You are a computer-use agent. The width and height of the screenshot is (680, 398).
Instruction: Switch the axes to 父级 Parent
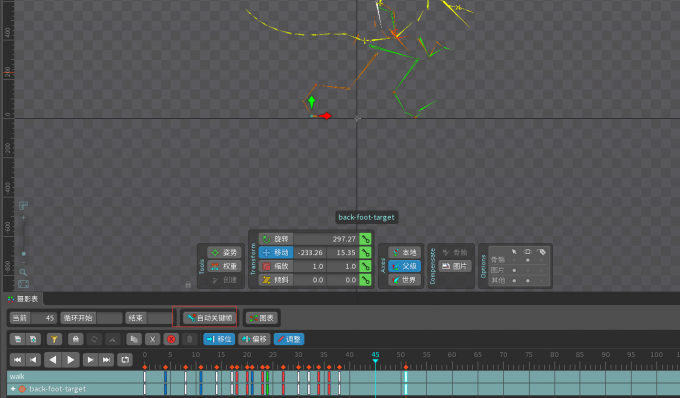pos(404,266)
